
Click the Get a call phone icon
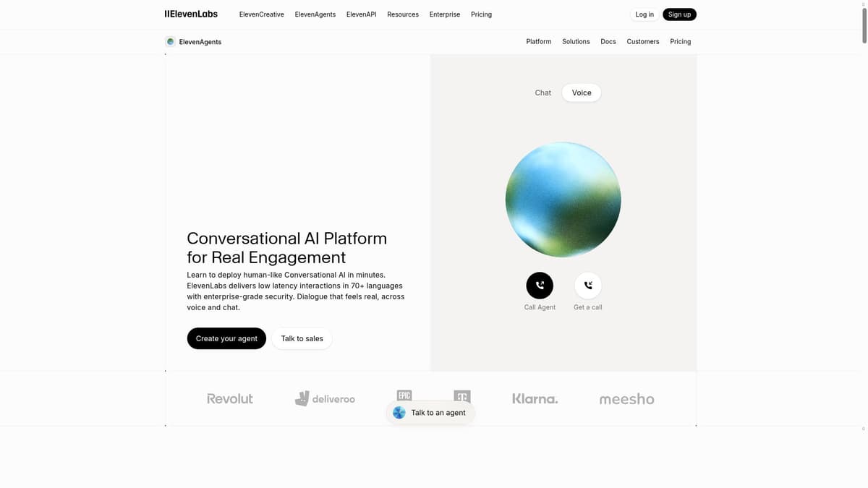coord(587,285)
